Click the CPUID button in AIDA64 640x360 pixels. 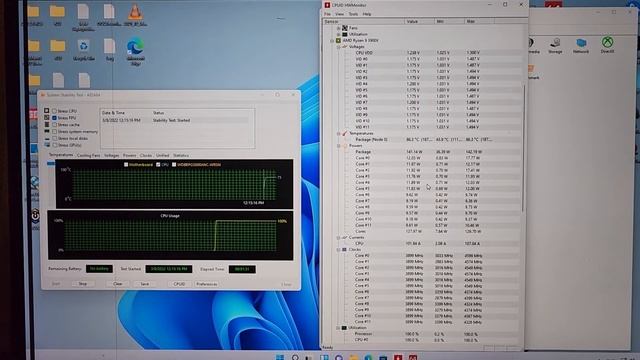179,284
